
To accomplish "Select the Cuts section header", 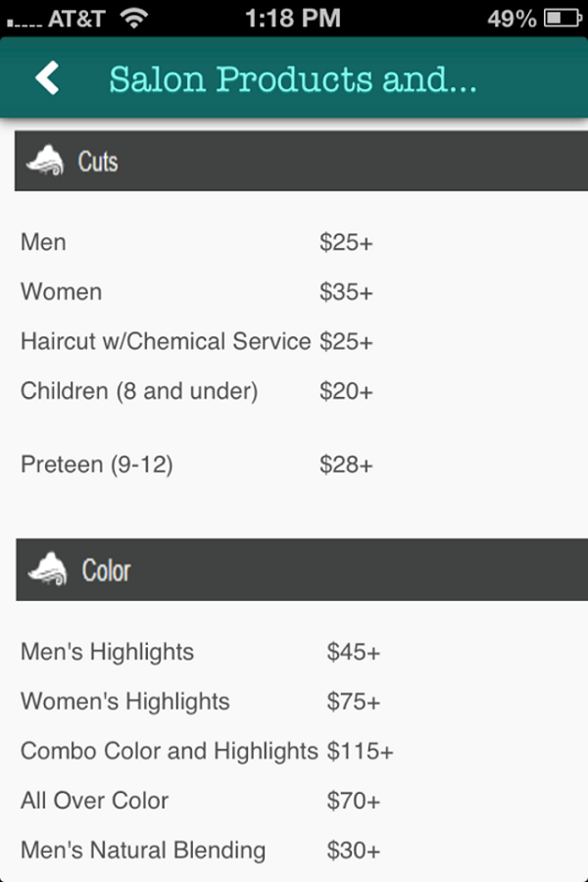I will 301,161.
